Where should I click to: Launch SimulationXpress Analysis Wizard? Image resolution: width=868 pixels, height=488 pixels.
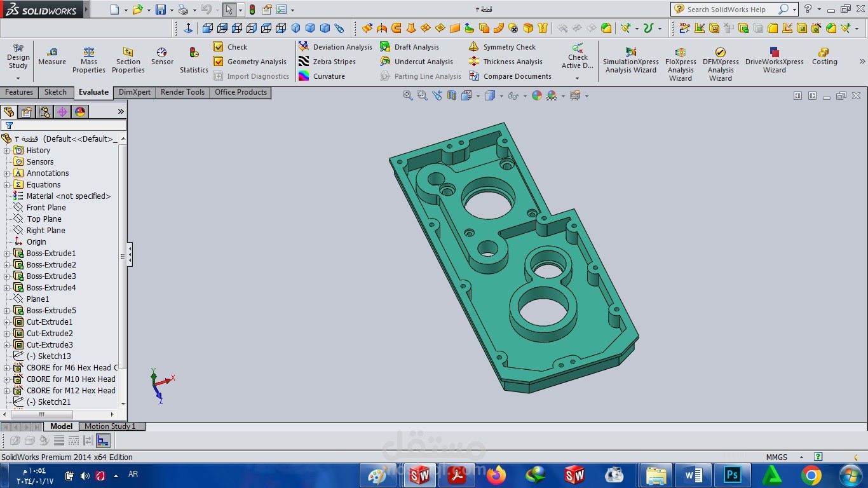(631, 60)
